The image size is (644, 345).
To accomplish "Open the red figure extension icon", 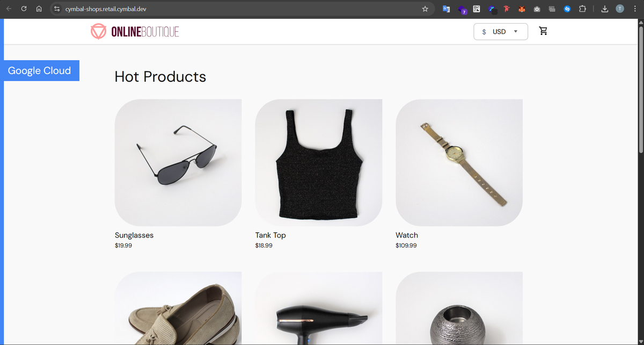I will [506, 9].
